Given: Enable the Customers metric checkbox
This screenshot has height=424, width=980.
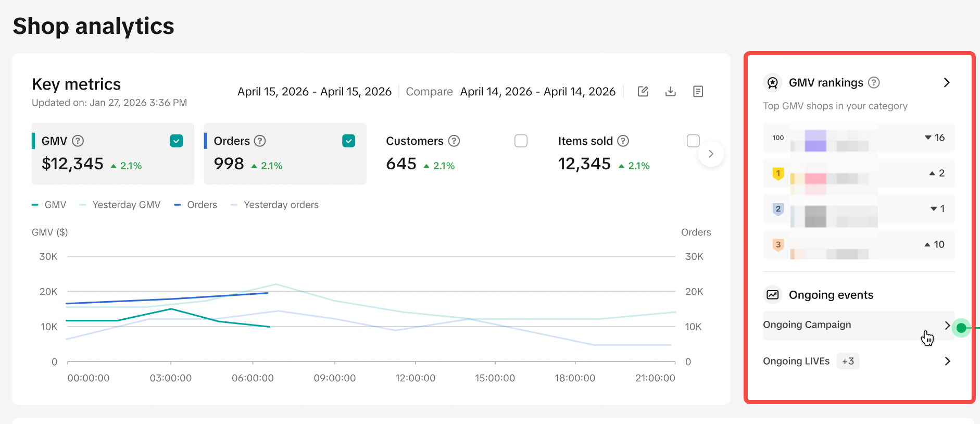Looking at the screenshot, I should (x=521, y=141).
